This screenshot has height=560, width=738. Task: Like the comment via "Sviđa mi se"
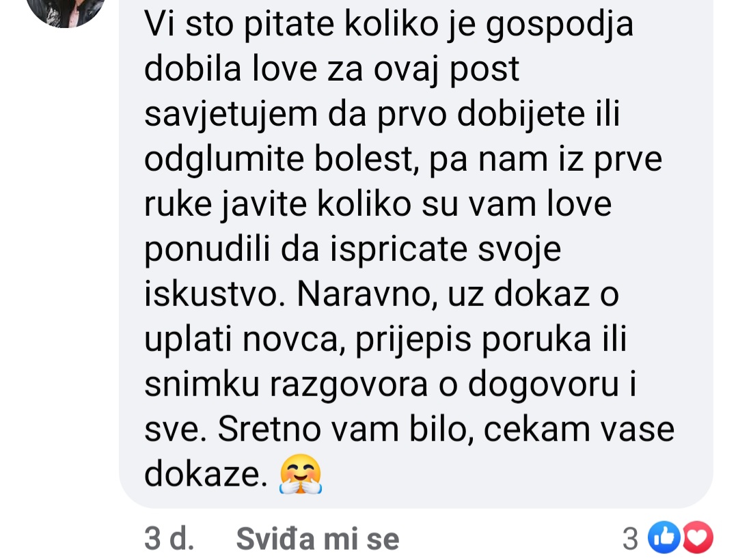318,539
